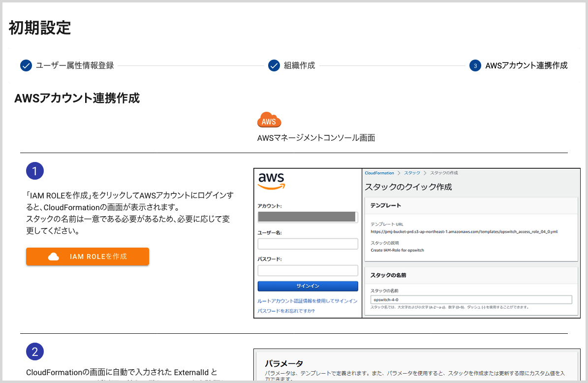Click the blue step 2 number badge

coord(35,351)
